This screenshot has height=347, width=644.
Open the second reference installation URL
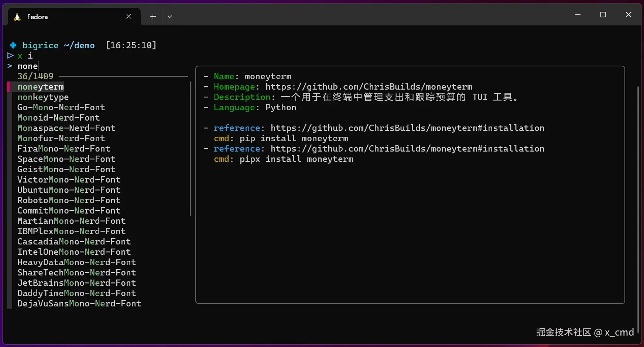407,149
